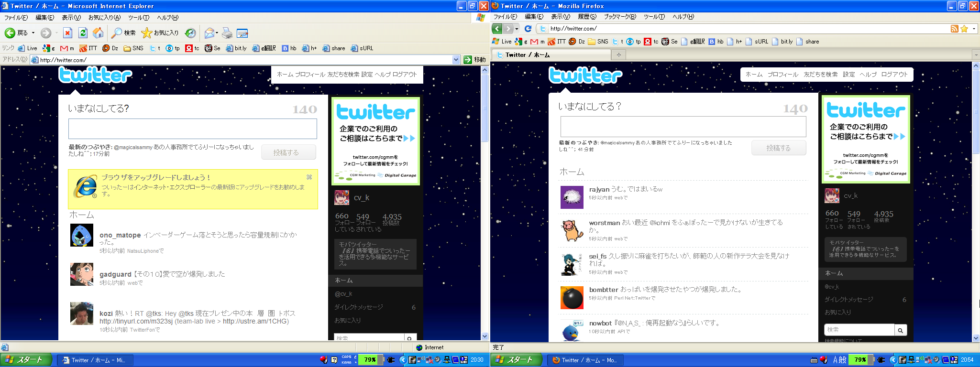
Task: Bookmark this page with Firefox's star icon
Action: pos(964,29)
